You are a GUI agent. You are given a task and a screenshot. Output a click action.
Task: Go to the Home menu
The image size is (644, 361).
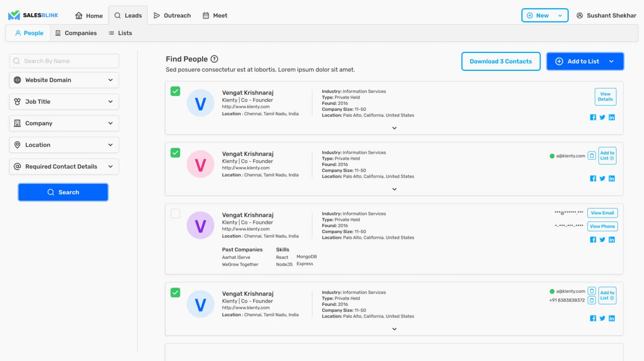click(x=89, y=15)
